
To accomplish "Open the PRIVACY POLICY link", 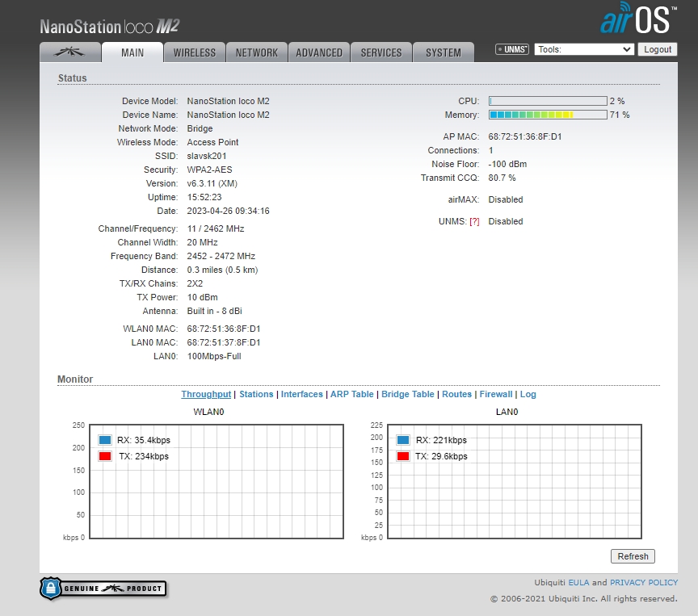I will click(x=644, y=583).
